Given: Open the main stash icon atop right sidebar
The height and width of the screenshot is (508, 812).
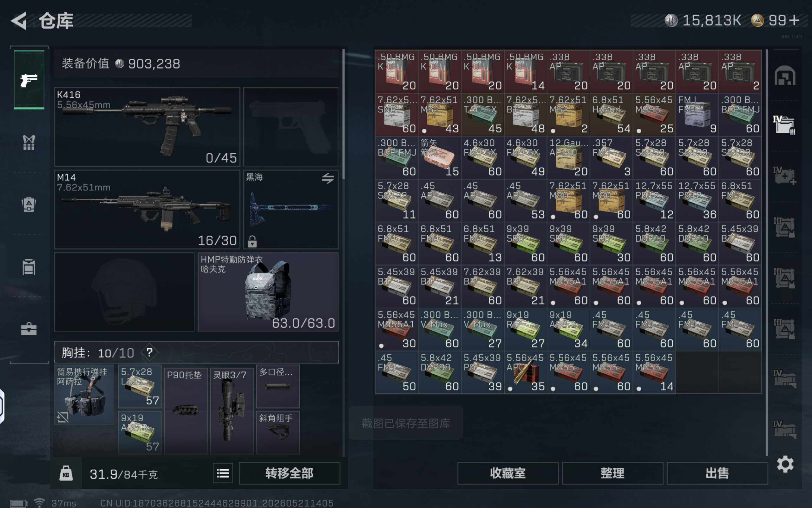Looking at the screenshot, I should tap(785, 76).
